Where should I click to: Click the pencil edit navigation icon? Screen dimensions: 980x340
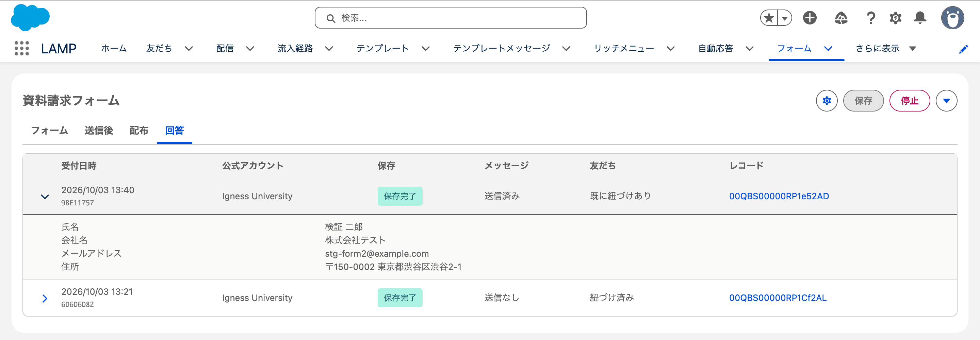964,49
